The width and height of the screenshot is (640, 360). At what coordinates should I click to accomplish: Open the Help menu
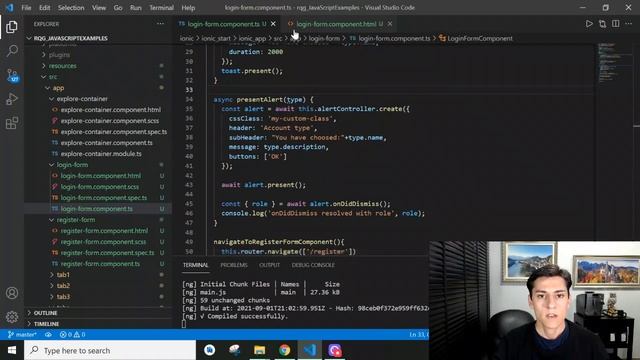(x=188, y=8)
